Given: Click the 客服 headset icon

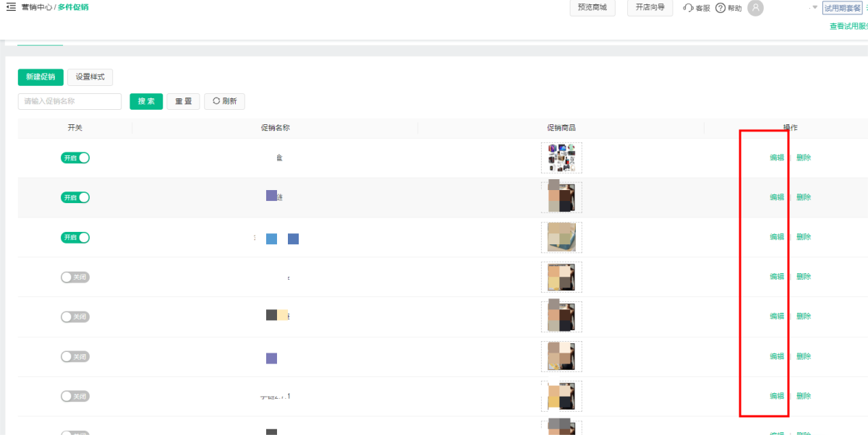Looking at the screenshot, I should coord(688,8).
